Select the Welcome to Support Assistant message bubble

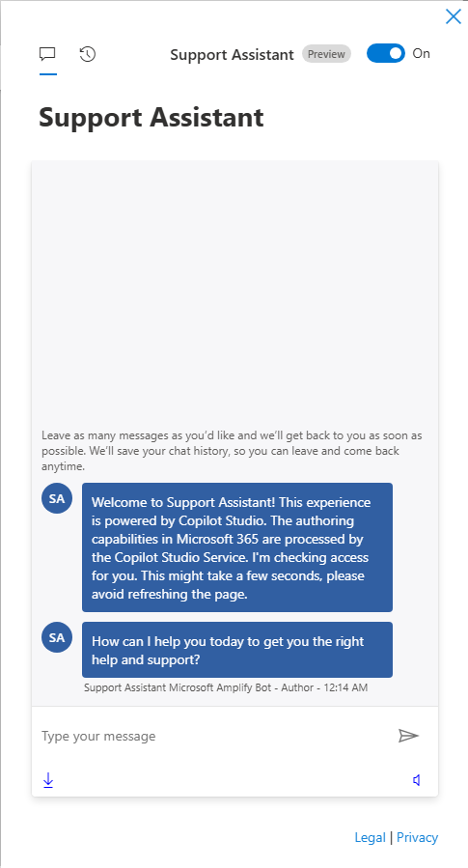coord(237,547)
